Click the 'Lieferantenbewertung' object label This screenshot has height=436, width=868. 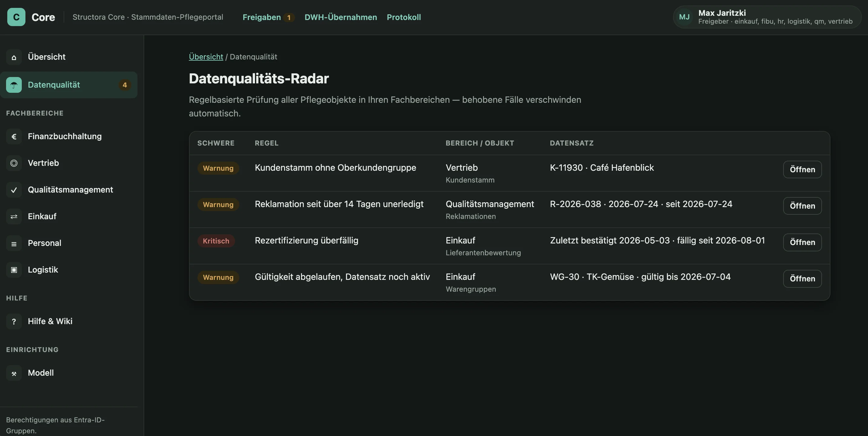coord(483,253)
